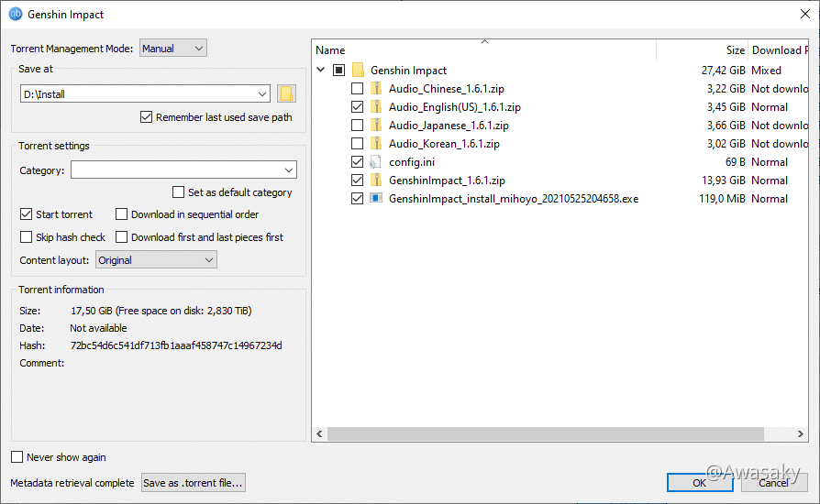Click the horizontal scrollbar left arrow
Screen dimensions: 820x504
pos(319,433)
